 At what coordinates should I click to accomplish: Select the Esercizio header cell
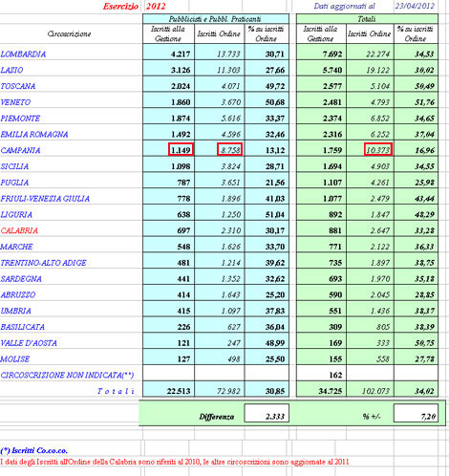pos(120,7)
